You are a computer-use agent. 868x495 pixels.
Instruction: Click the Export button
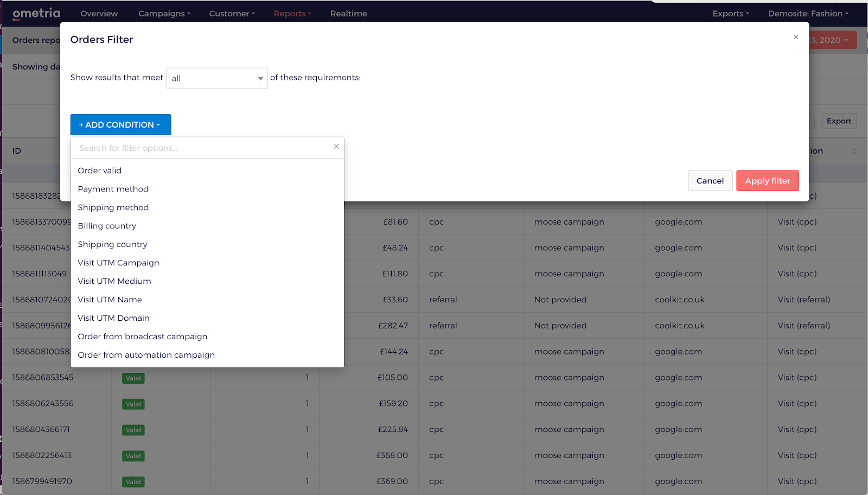(839, 120)
